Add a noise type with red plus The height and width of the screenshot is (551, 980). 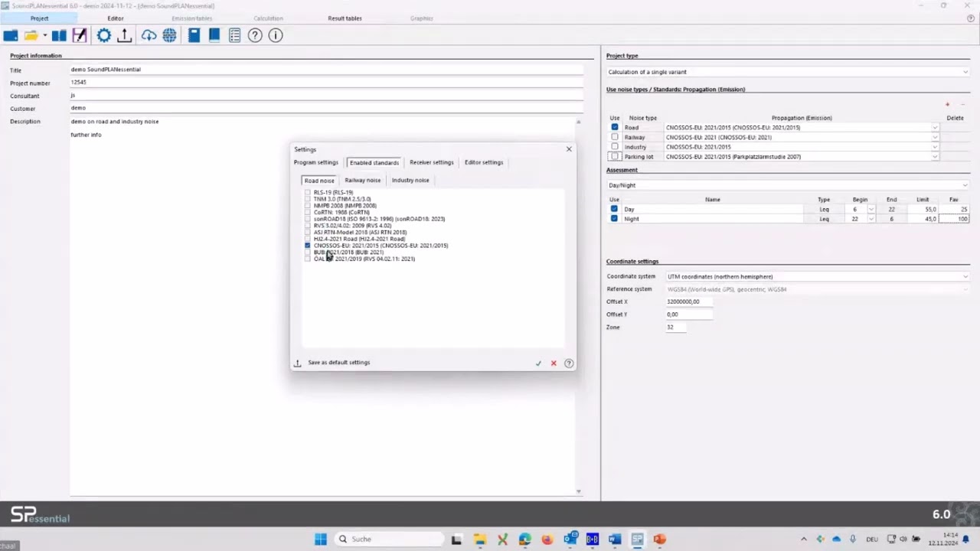[947, 104]
